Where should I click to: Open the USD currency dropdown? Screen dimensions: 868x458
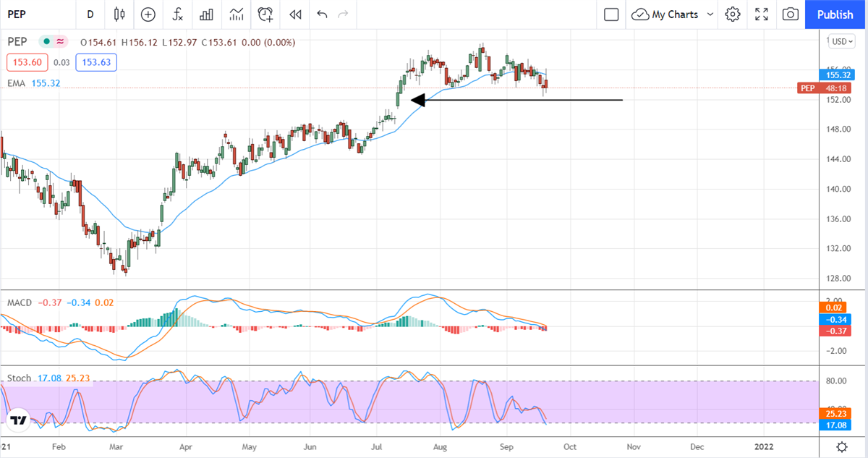pos(843,41)
